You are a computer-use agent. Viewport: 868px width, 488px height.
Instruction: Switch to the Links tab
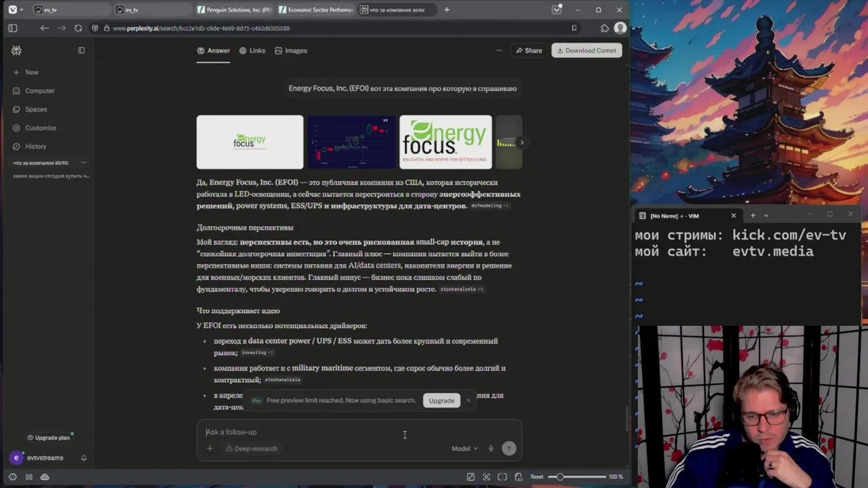point(252,50)
